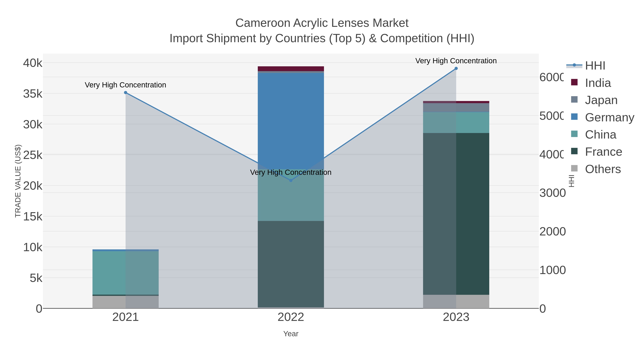644x362 pixels.
Task: Click the Germany segment of 2022 bar
Action: point(291,121)
